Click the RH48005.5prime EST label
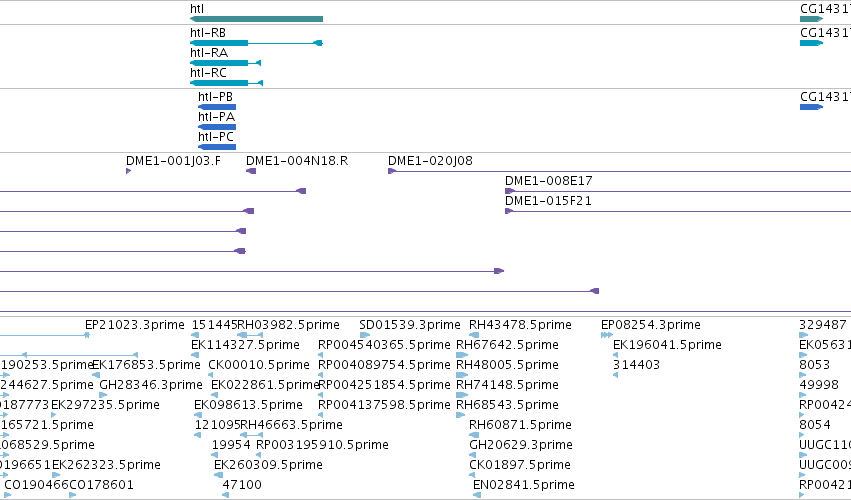Viewport: 851px width, 500px height. pos(507,365)
